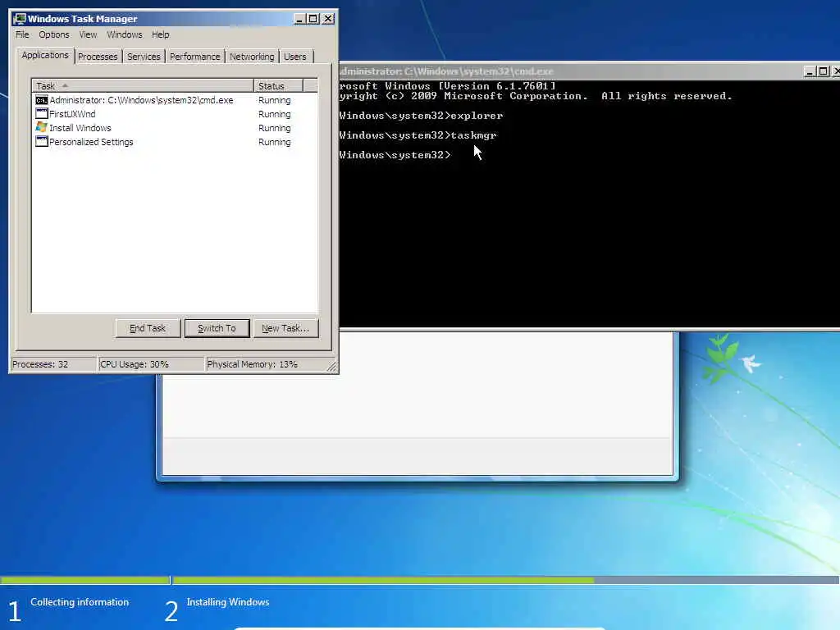Open the Help menu
The width and height of the screenshot is (840, 630).
(160, 34)
